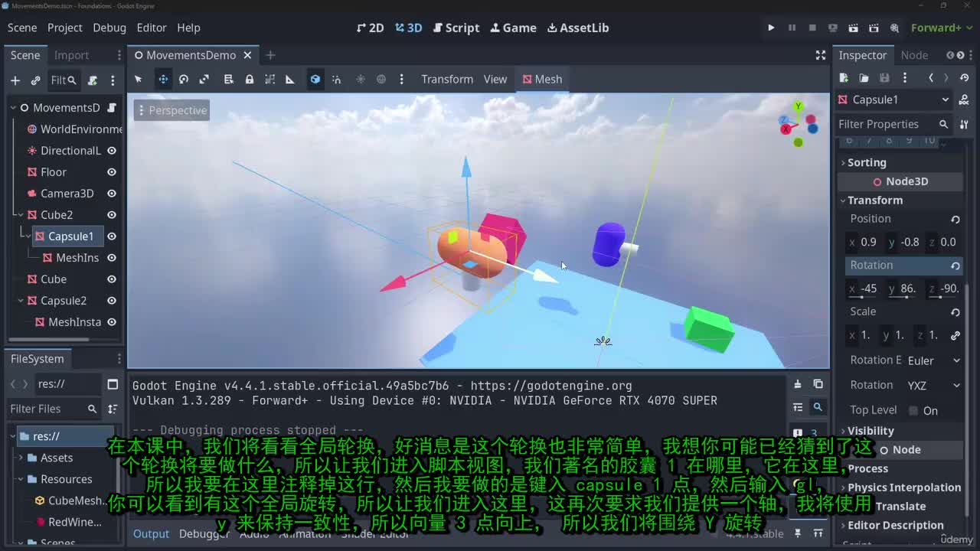Pause the running project

792,28
